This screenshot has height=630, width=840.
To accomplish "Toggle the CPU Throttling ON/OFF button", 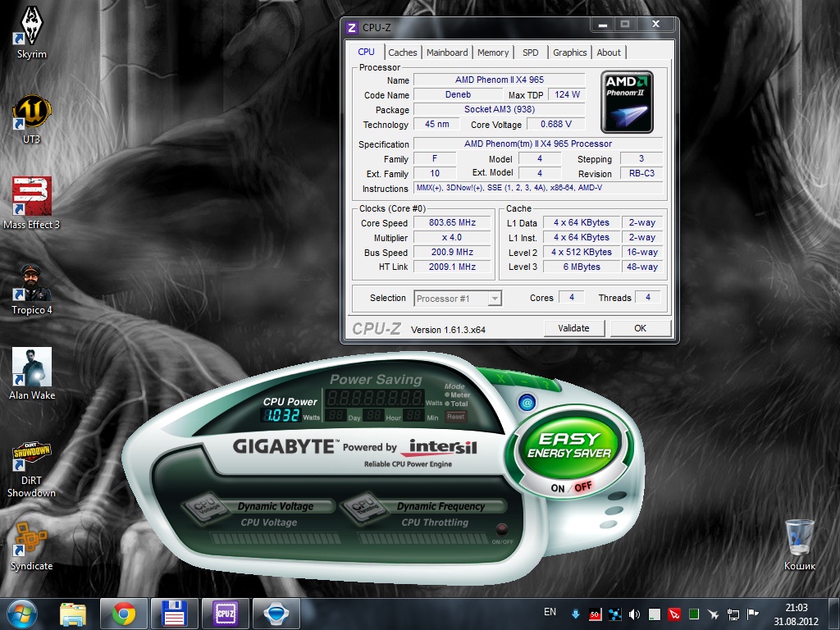I will point(501,530).
